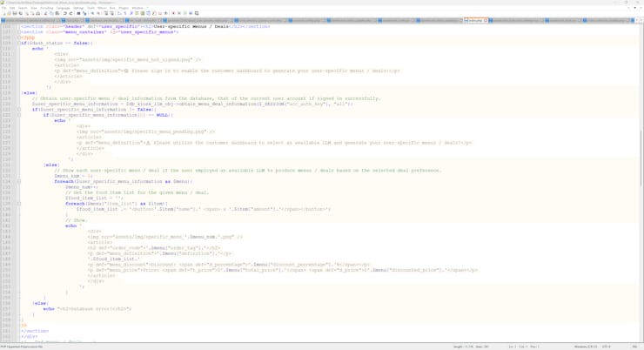Toggle synchronized horizontal scrolling

point(111,13)
